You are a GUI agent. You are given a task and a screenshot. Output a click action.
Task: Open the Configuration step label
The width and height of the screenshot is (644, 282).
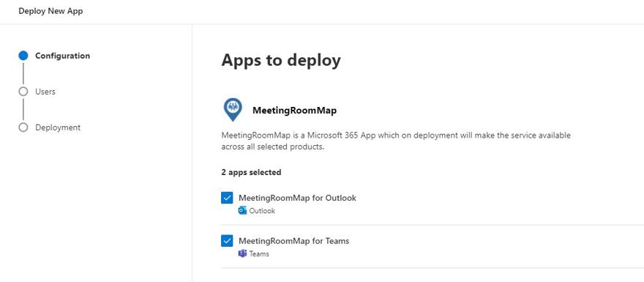tap(62, 56)
